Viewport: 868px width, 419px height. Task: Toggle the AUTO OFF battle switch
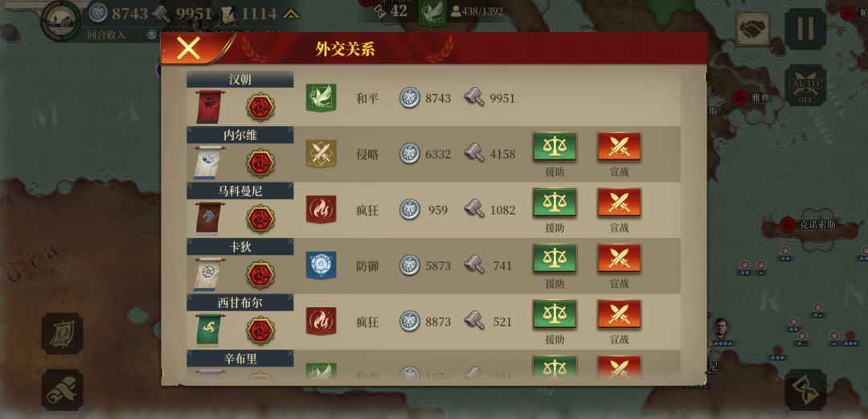click(805, 86)
